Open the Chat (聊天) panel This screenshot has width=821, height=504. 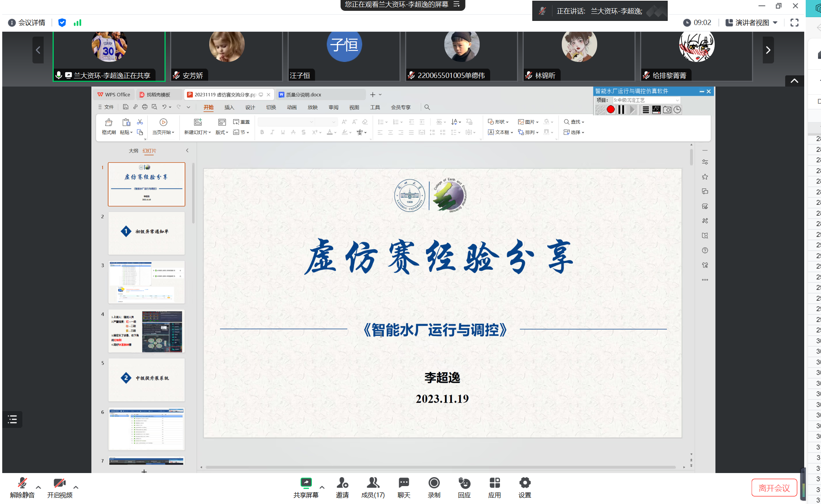point(404,483)
